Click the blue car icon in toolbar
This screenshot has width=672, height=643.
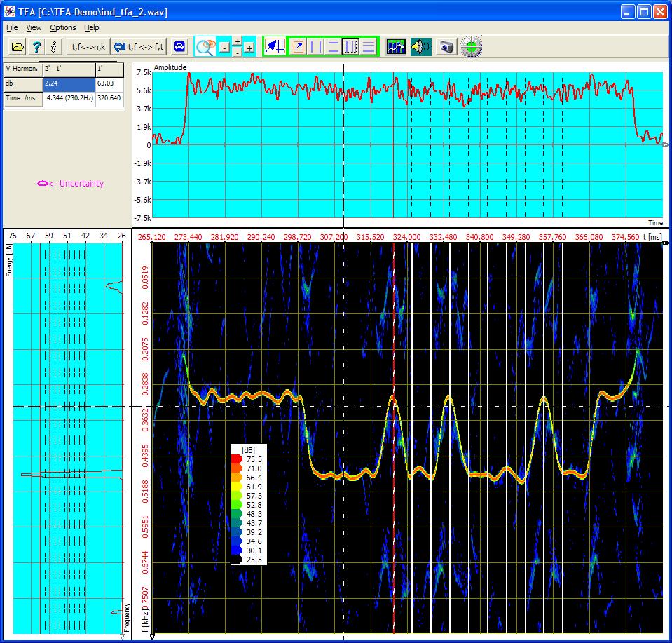point(180,47)
